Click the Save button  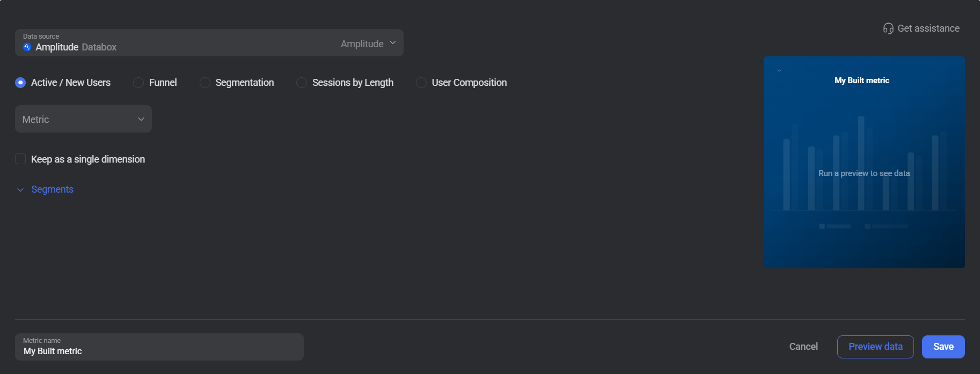[x=943, y=347]
